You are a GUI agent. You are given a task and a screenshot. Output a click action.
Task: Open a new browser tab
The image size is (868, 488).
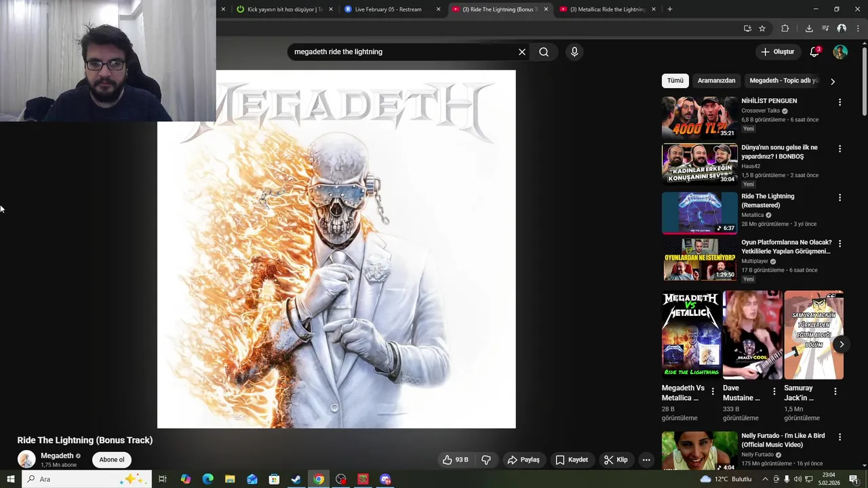pyautogui.click(x=670, y=9)
